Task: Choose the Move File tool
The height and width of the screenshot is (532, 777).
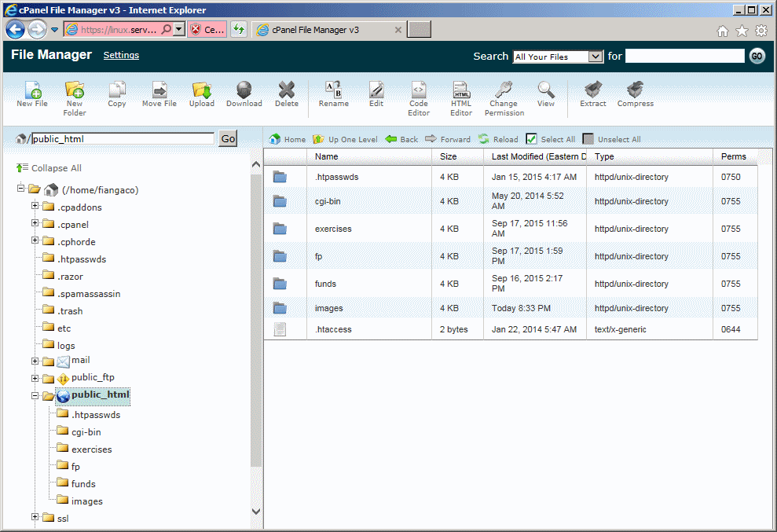Action: [x=159, y=94]
